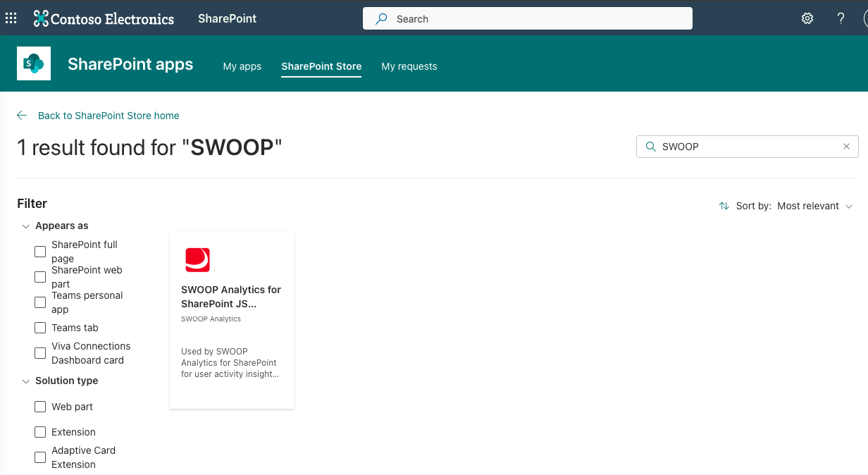Viewport: 868px width, 475px height.
Task: Click the sort arrows icon
Action: 724,206
